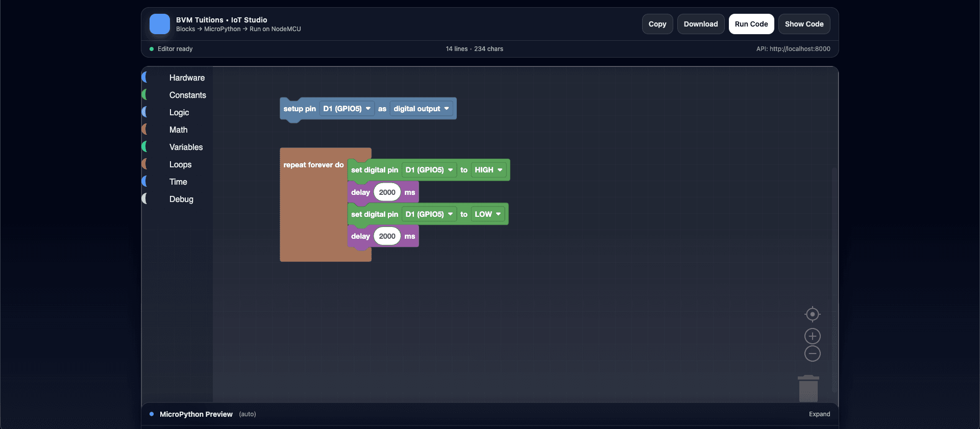This screenshot has width=980, height=429.
Task: Click the Editor ready status text
Action: (175, 49)
